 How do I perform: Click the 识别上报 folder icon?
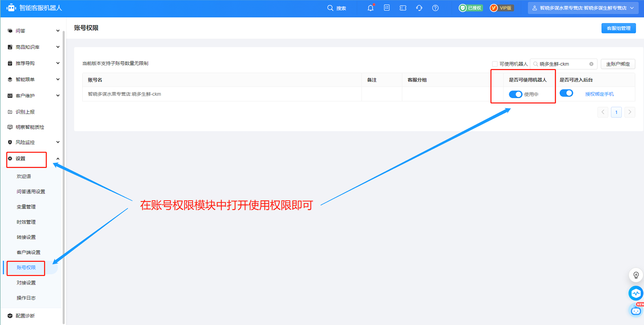[10, 112]
